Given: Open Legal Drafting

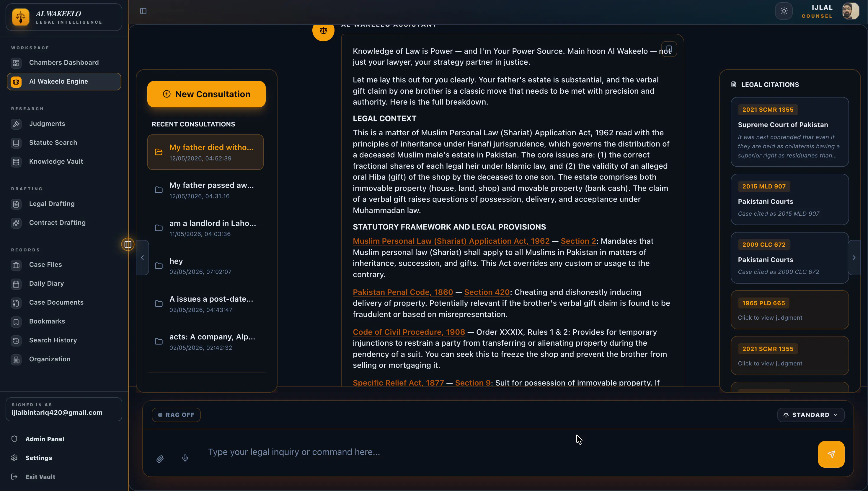Looking at the screenshot, I should pyautogui.click(x=64, y=204).
